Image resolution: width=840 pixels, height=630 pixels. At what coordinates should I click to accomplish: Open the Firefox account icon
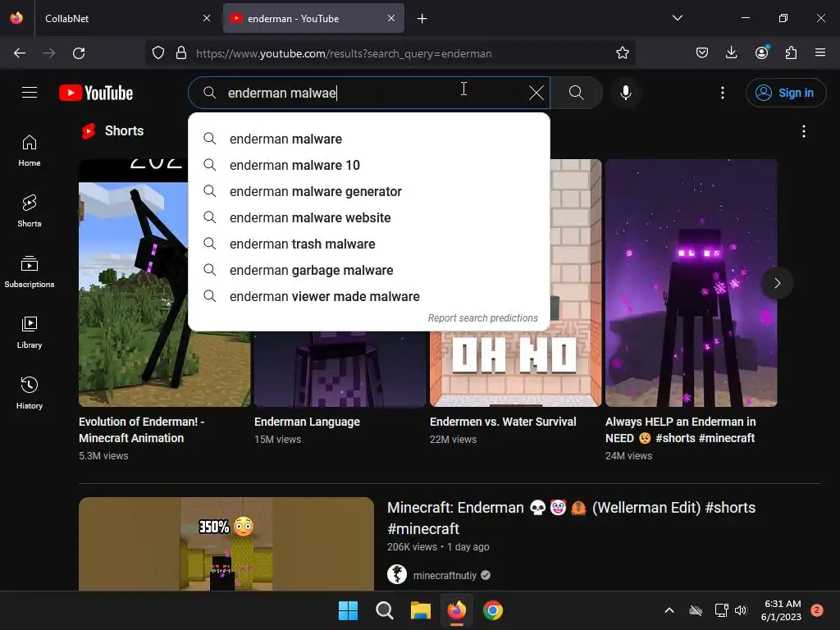click(761, 52)
